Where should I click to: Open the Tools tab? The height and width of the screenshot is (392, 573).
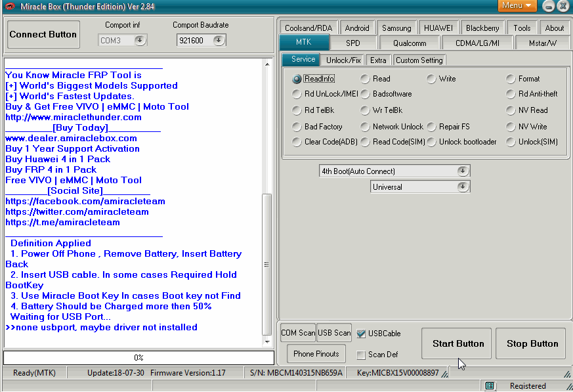[522, 28]
